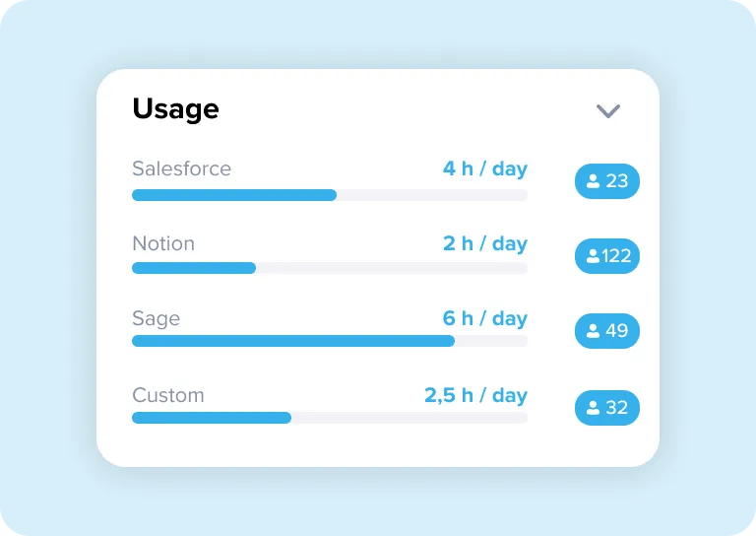Click the Salesforce usage progress bar
This screenshot has width=756, height=536.
[x=330, y=195]
